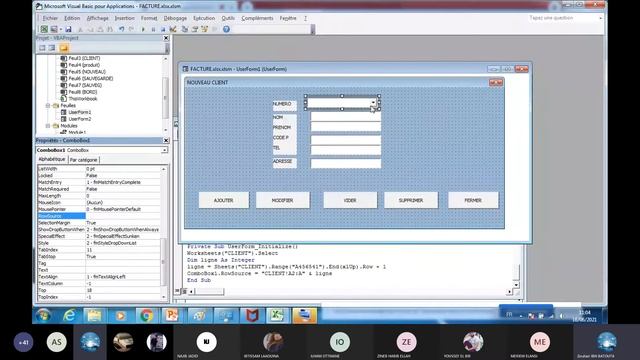Viewport: 640px width, 360px height.
Task: Open the Properties Window toolbar icon
Action: coord(195,29)
